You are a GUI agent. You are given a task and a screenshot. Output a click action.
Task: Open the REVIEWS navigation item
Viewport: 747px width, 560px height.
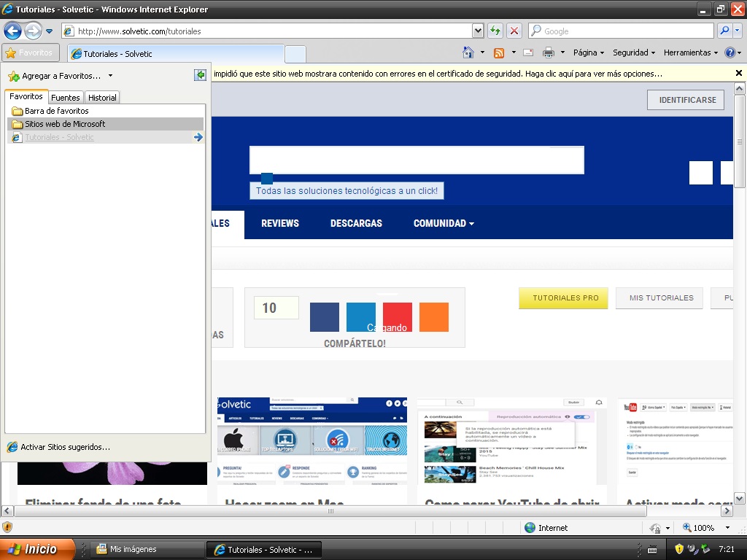[x=280, y=223]
